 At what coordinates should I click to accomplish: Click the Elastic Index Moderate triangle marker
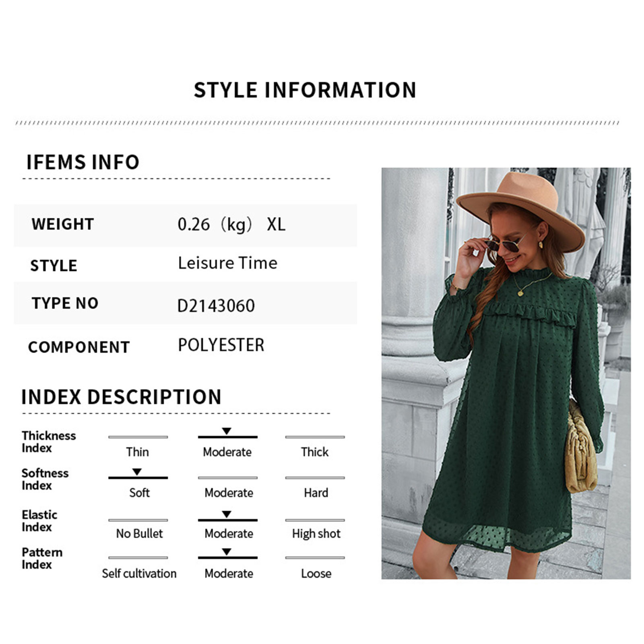pos(227,514)
